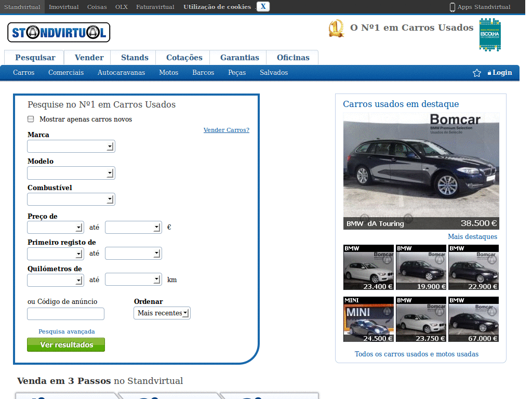Viewport: 532px width, 399px height.
Task: Select Autocaravanas in the blue menu
Action: [x=121, y=73]
